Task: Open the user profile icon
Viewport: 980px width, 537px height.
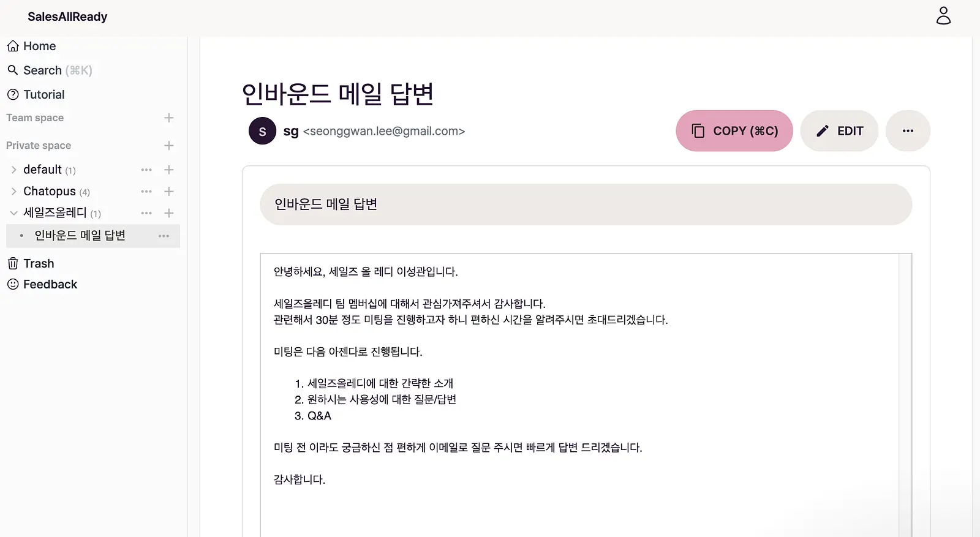Action: point(943,16)
